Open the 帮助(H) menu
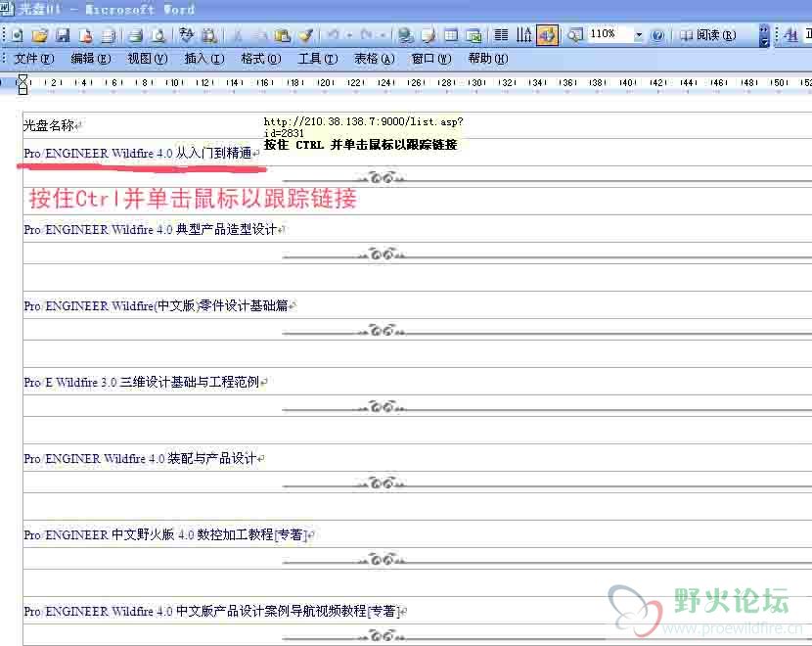The image size is (812, 646). point(488,59)
